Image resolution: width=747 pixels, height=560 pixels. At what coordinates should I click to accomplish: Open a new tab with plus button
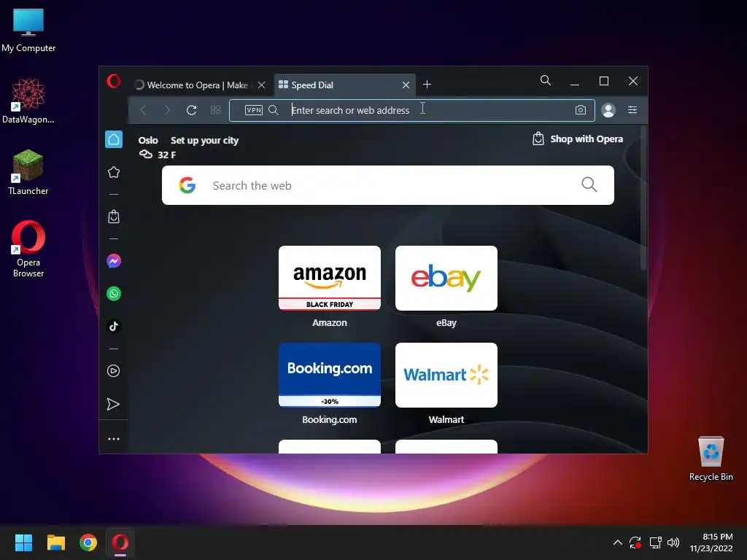coord(427,85)
